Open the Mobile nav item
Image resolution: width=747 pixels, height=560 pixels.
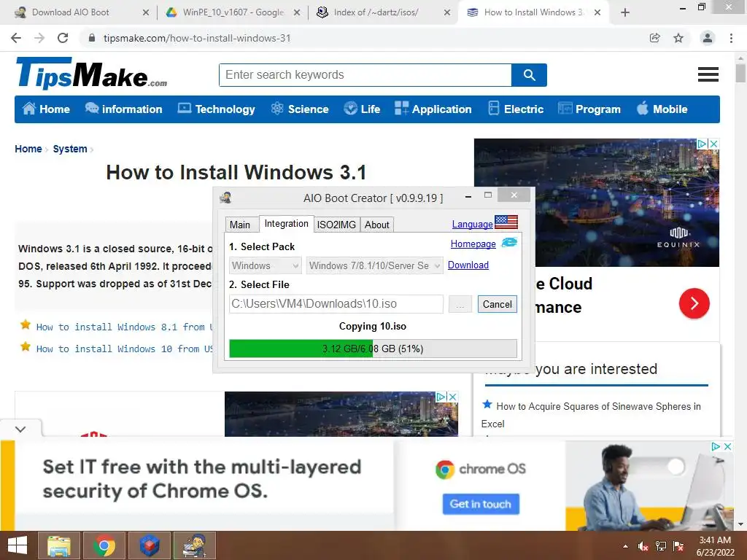(662, 109)
